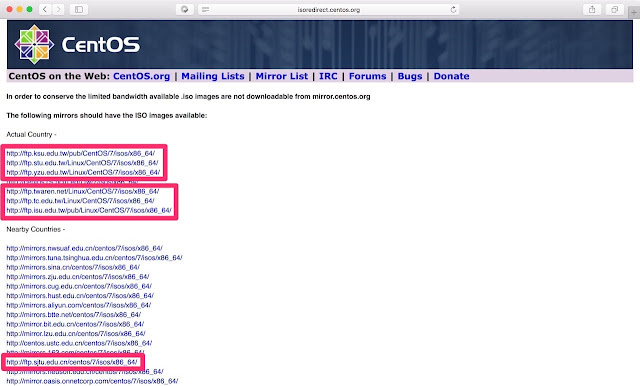This screenshot has width=640, height=386.
Task: Click 'The following mirrors should have' sentence
Action: point(107,115)
